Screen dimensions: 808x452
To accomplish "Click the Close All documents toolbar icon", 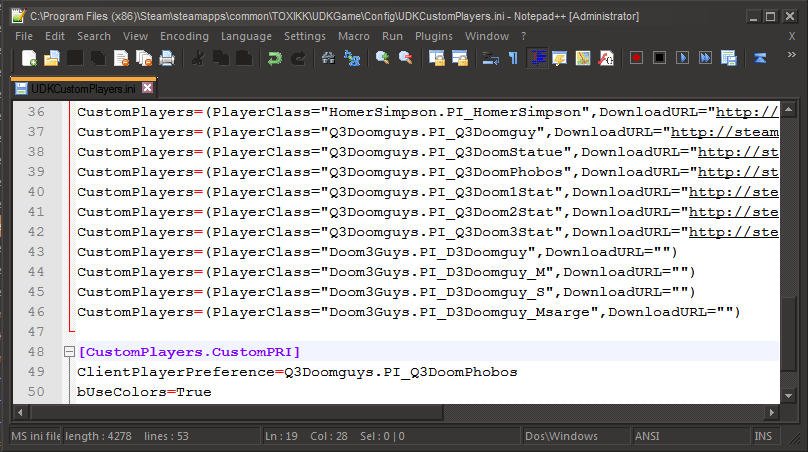I will tap(144, 58).
